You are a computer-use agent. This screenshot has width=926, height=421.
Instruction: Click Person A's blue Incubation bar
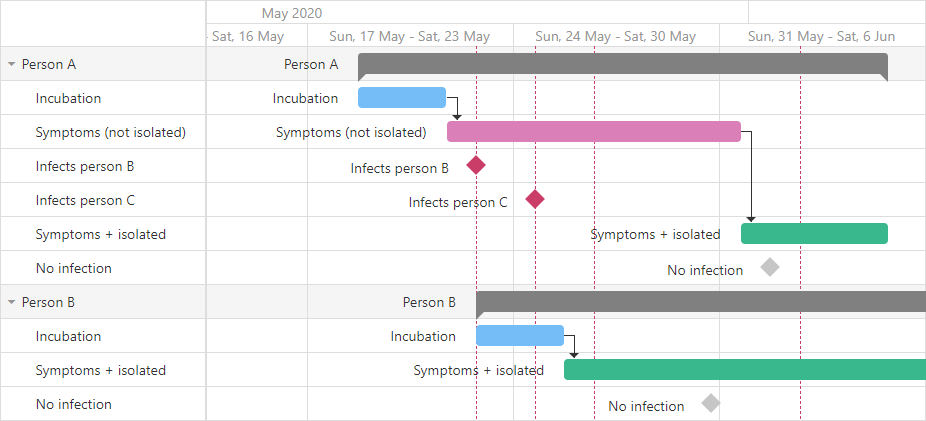pos(402,97)
